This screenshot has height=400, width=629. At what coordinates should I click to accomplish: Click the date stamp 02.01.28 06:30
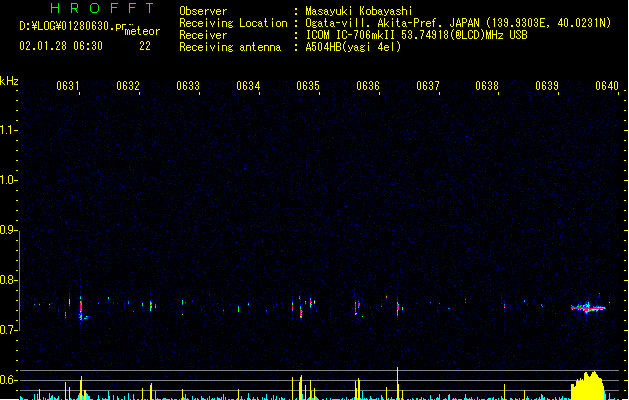tap(61, 46)
